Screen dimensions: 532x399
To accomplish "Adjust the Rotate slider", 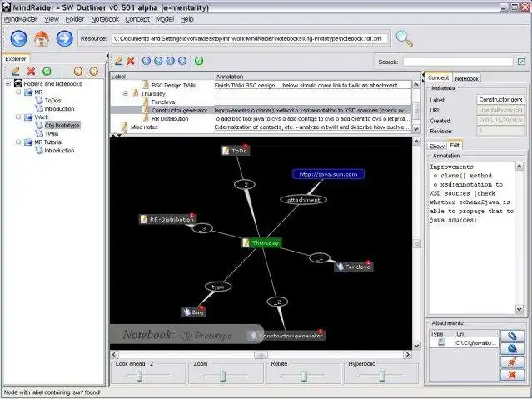I will [304, 376].
